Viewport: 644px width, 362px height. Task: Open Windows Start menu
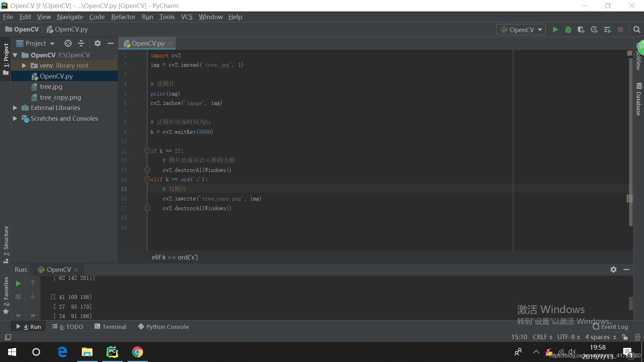(12, 352)
